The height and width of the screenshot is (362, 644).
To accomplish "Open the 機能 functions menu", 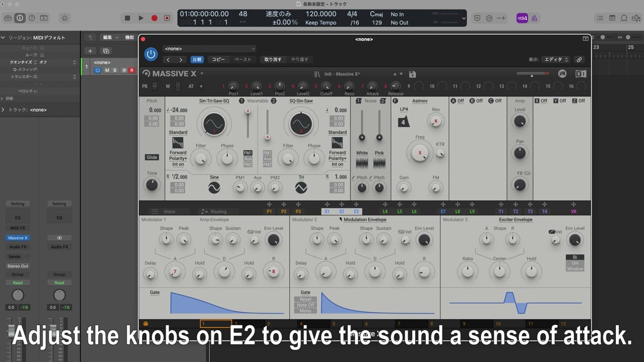I will coord(129,38).
